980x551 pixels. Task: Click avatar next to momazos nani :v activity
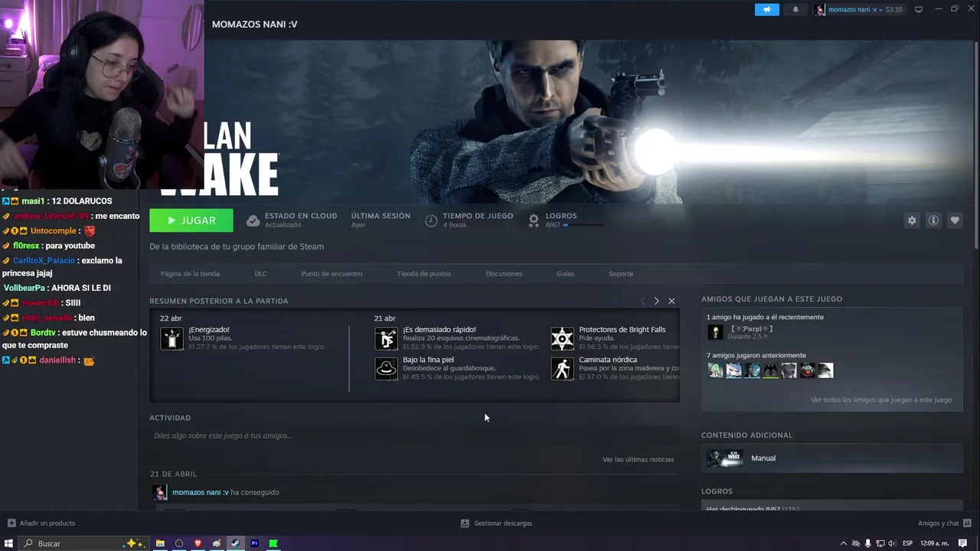[159, 492]
